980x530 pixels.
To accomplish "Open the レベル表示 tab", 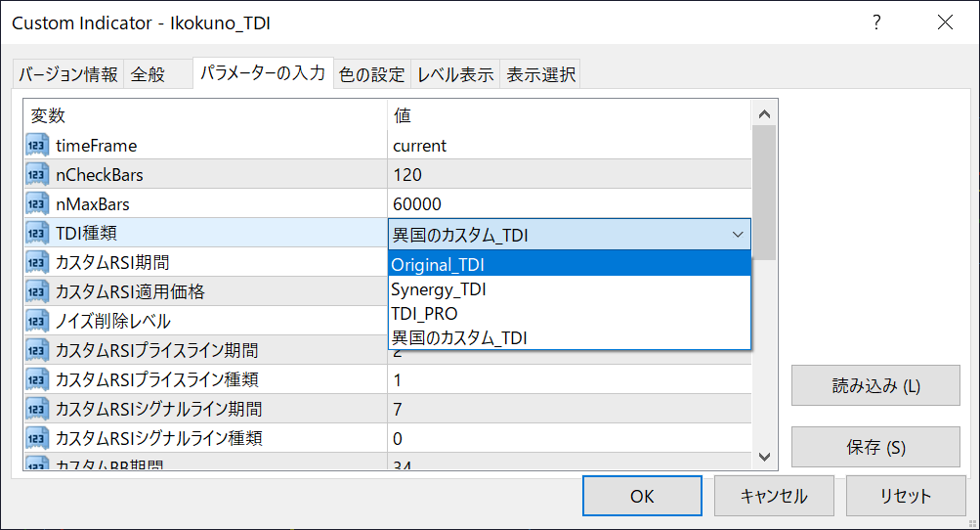I will tap(455, 74).
